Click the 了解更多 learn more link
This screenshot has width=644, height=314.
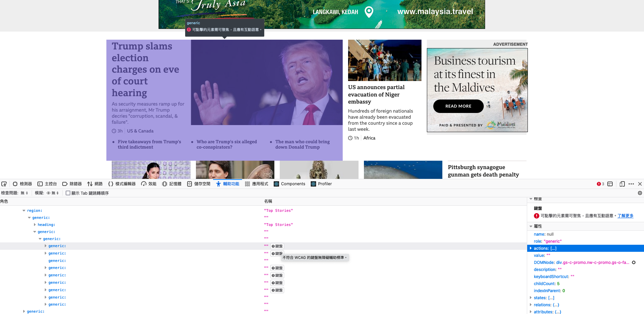coord(625,216)
